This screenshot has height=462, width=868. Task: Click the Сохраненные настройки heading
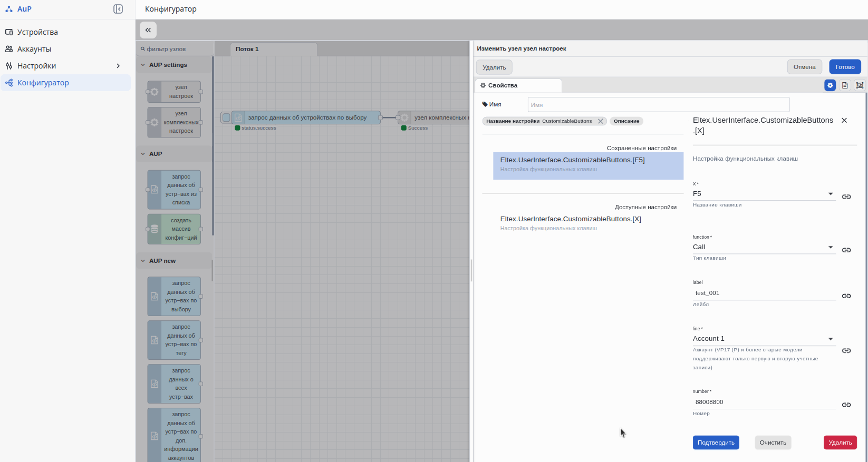pyautogui.click(x=641, y=148)
